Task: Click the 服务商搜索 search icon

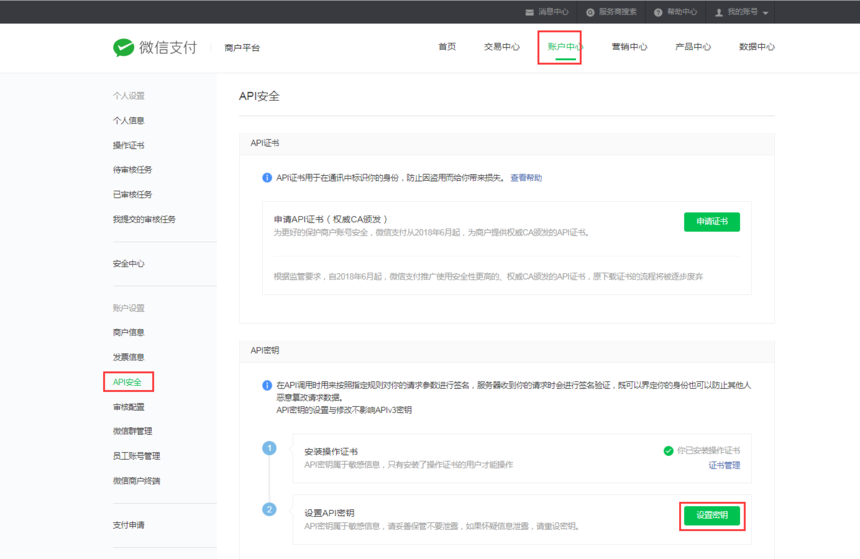Action: (590, 12)
